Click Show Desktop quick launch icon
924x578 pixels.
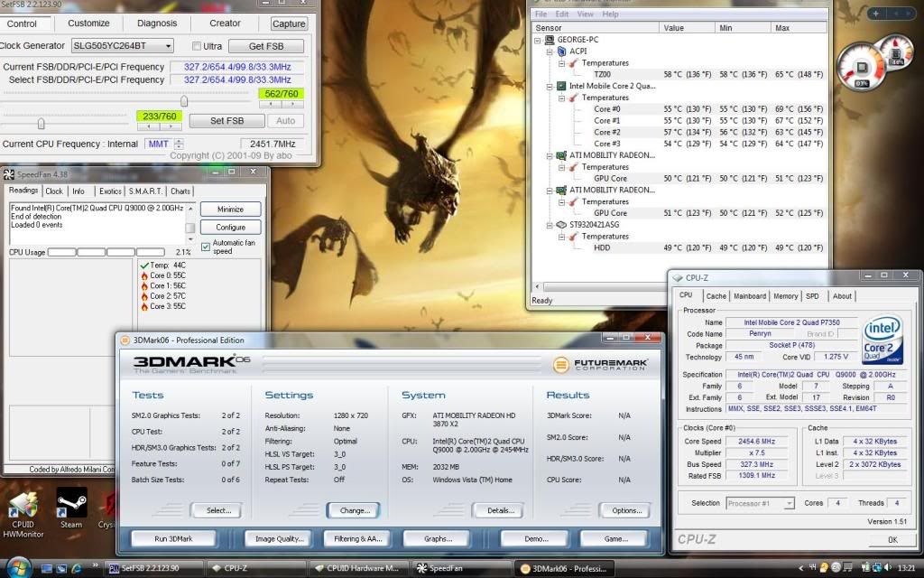point(47,569)
